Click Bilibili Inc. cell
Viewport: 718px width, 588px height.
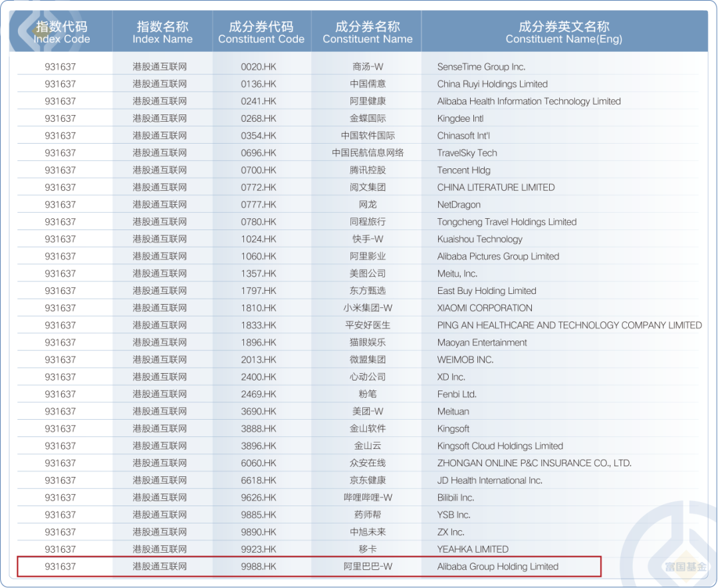455,498
